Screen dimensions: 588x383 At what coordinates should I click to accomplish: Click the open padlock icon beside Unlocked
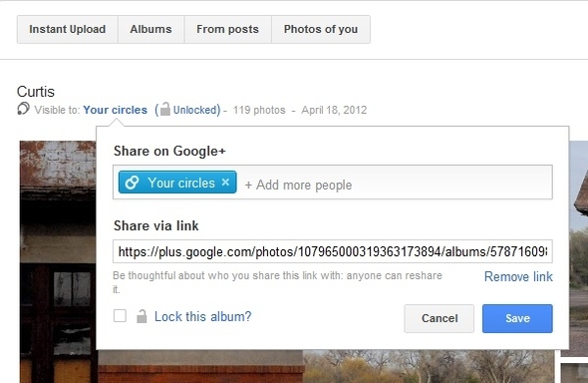(164, 109)
